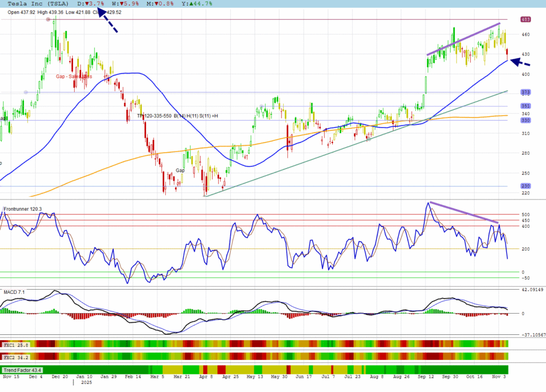Select the circle handle on the 483 resistance line
Viewport: 546px width, 392px height.
(49, 19)
